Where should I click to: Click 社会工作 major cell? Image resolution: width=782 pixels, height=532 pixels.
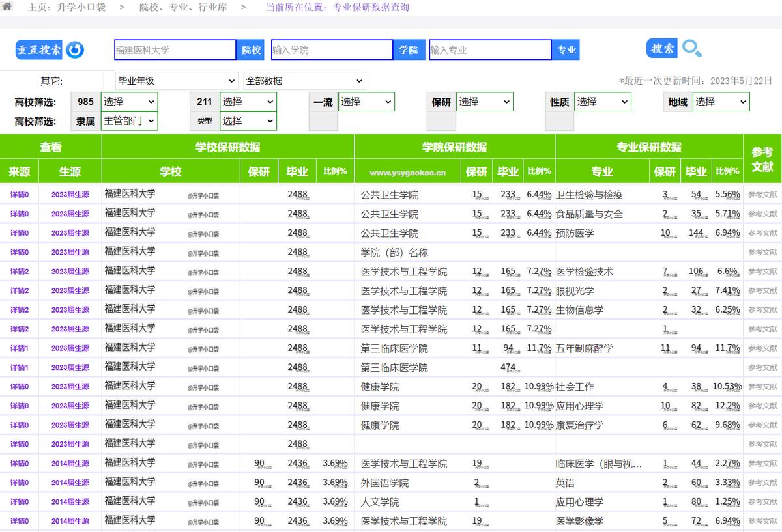[x=575, y=387]
